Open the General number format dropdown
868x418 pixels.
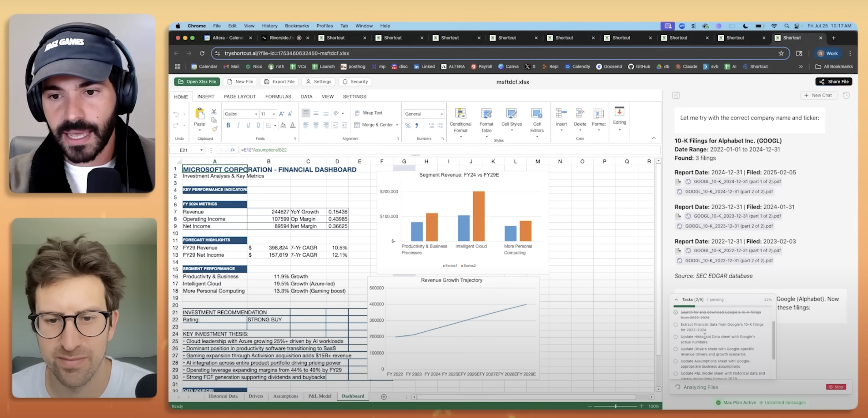442,114
